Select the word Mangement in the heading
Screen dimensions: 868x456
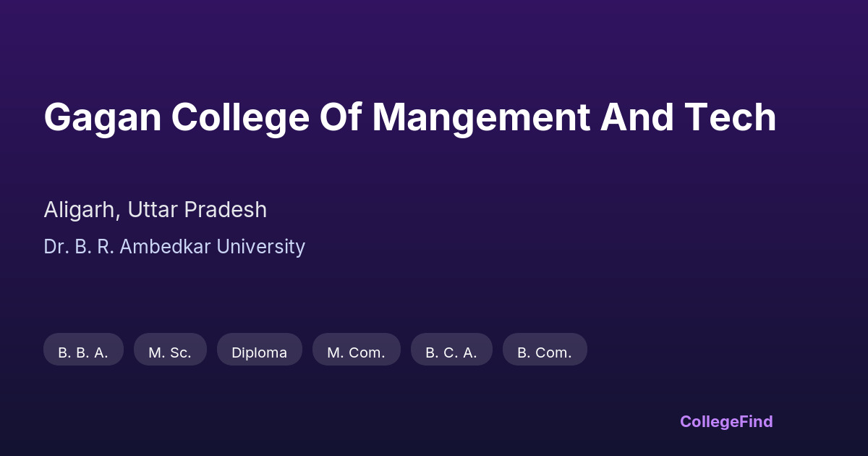pyautogui.click(x=481, y=117)
